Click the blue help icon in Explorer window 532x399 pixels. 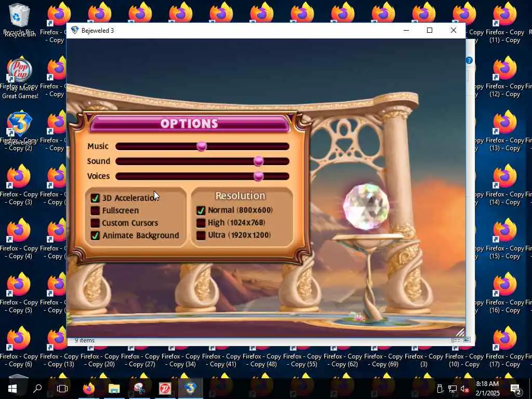(469, 60)
